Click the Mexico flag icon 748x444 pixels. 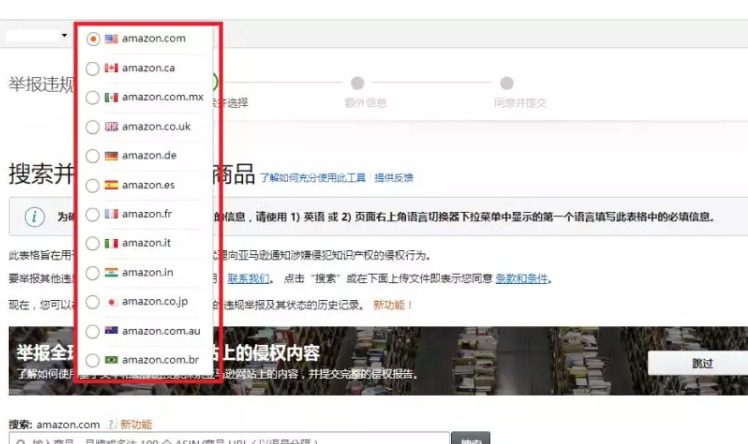[111, 97]
